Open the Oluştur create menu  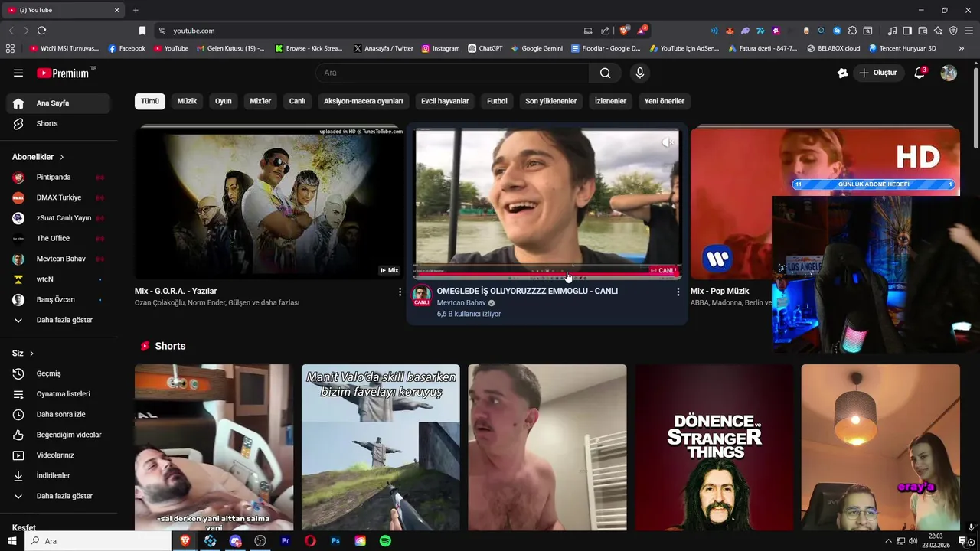pyautogui.click(x=878, y=73)
